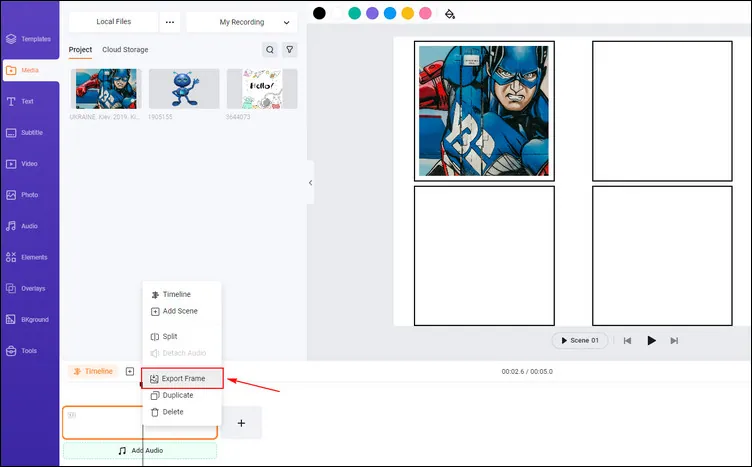
Task: Pick the black color swatch
Action: tap(319, 13)
